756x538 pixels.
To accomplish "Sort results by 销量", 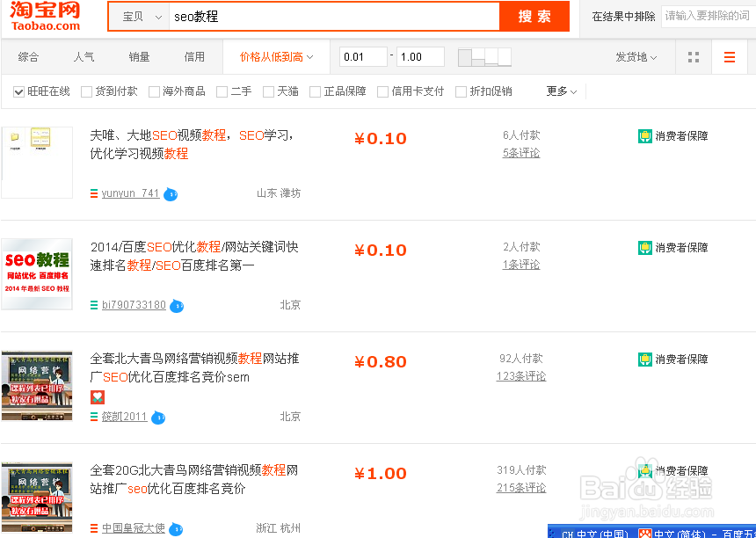I will point(139,56).
